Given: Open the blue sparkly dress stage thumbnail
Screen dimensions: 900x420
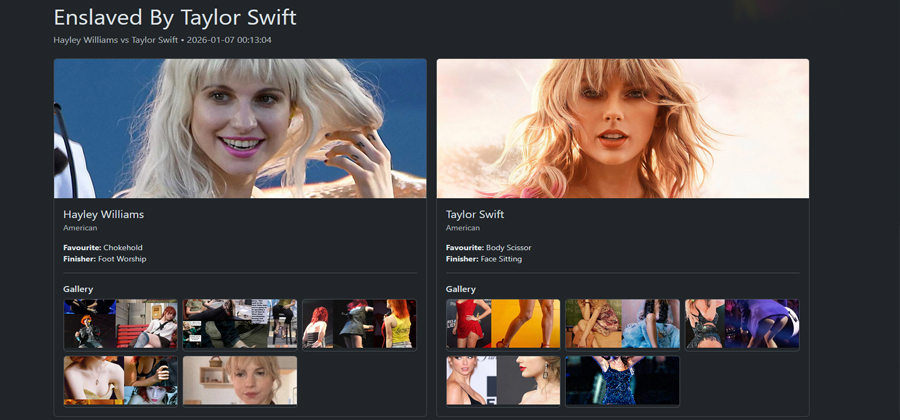Looking at the screenshot, I should pyautogui.click(x=622, y=381).
